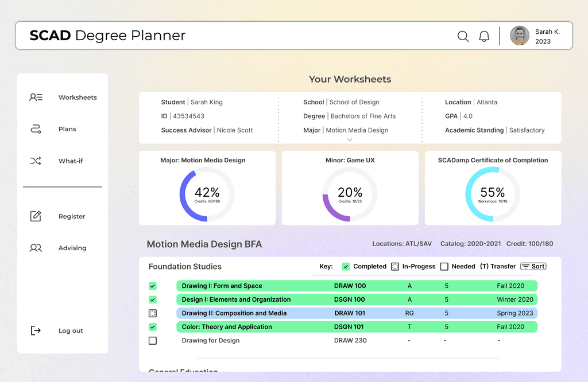The width and height of the screenshot is (588, 382).
Task: Toggle checkbox for Design I: Elements and Organization
Action: [x=153, y=299]
